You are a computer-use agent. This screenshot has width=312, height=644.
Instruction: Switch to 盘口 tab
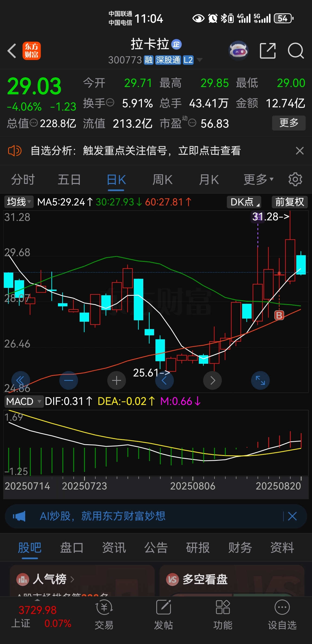click(72, 548)
